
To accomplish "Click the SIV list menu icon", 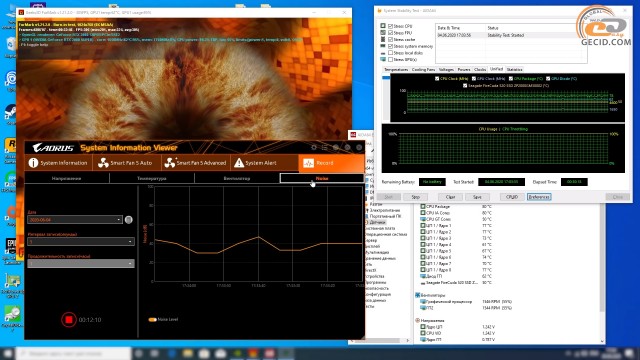I will (x=325, y=147).
